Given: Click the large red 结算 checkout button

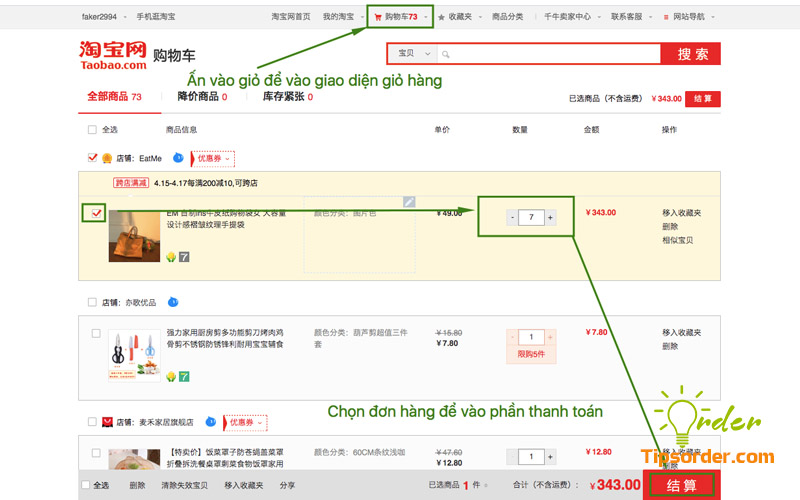Looking at the screenshot, I should pos(685,485).
